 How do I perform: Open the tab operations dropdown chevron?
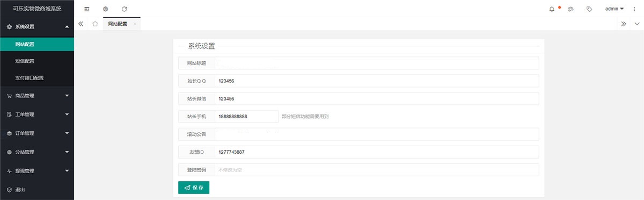tap(637, 24)
